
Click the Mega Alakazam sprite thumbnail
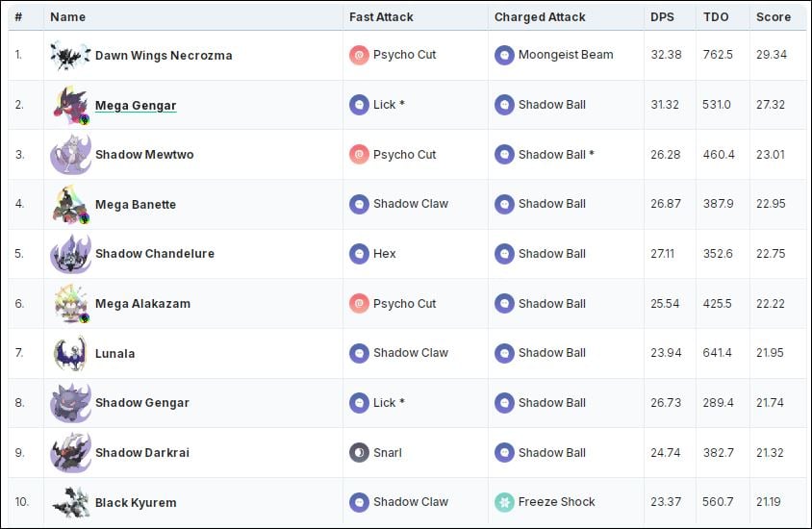pos(70,304)
